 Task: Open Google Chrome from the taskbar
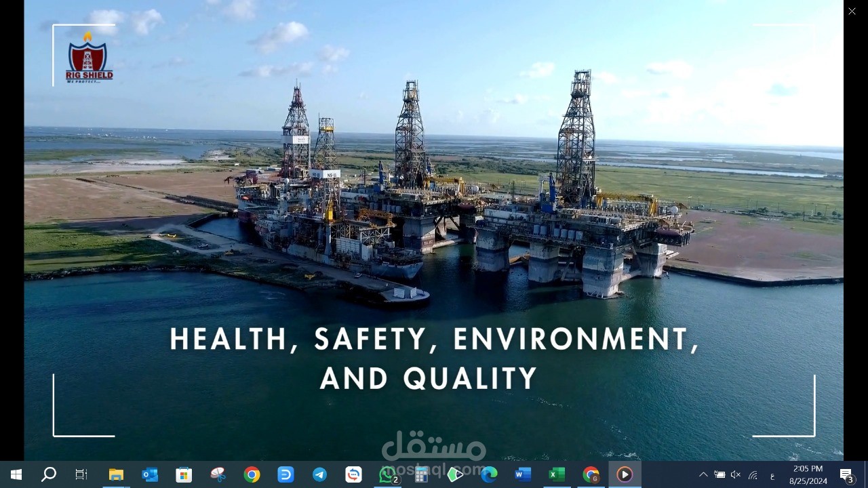pyautogui.click(x=252, y=474)
